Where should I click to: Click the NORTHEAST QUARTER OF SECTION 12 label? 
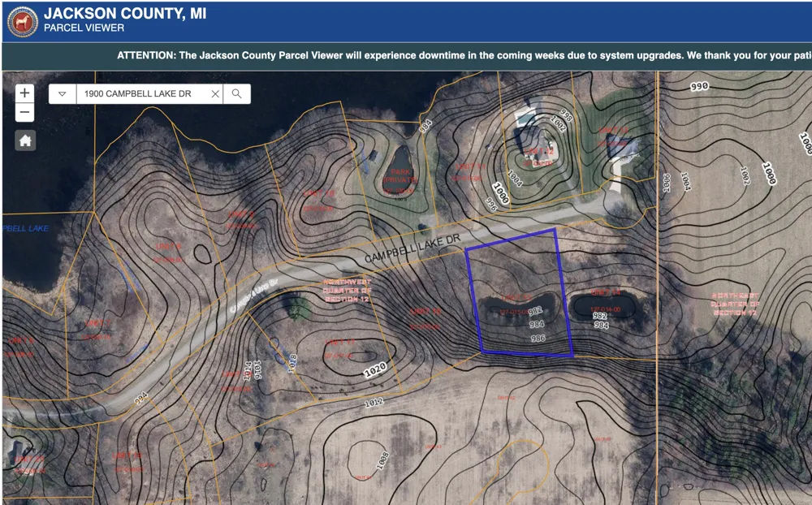735,304
